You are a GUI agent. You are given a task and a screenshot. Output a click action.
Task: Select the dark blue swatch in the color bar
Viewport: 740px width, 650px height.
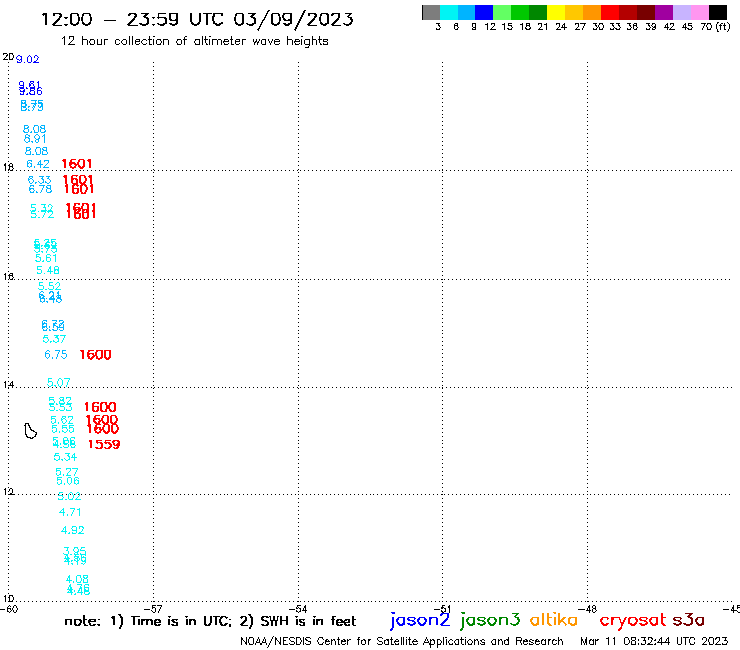(x=484, y=12)
